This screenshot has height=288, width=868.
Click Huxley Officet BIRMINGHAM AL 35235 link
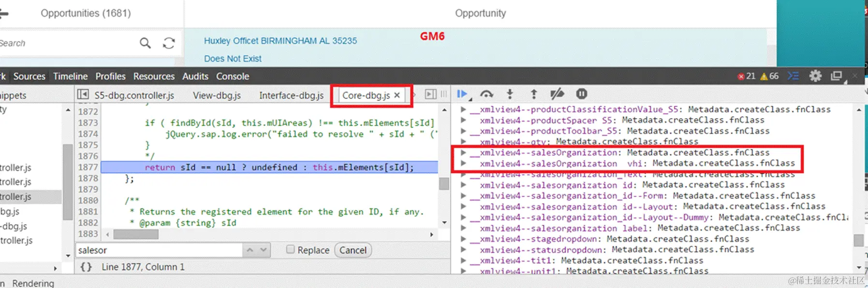(280, 41)
